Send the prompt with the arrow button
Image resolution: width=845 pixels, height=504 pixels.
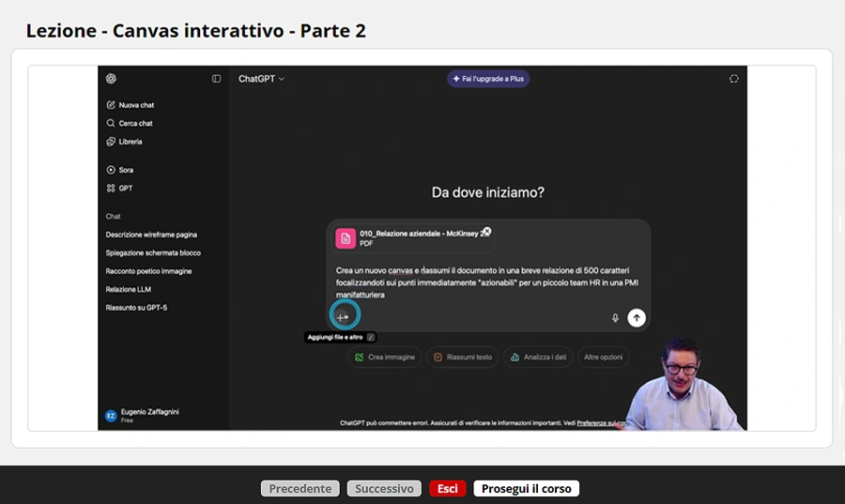click(x=637, y=317)
